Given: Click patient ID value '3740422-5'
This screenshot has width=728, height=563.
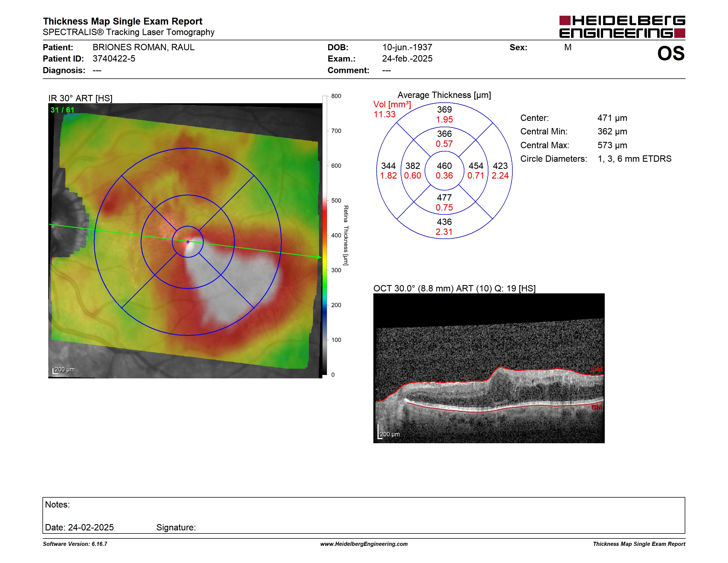Looking at the screenshot, I should click(114, 59).
